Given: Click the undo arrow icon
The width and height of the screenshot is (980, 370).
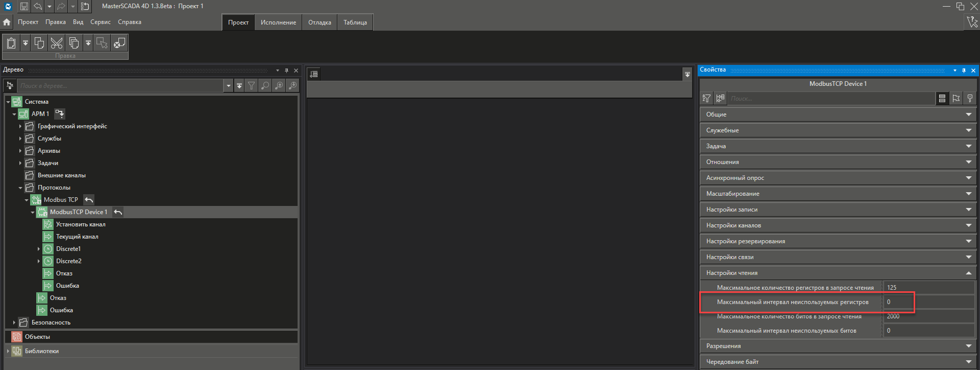Looking at the screenshot, I should pyautogui.click(x=38, y=6).
